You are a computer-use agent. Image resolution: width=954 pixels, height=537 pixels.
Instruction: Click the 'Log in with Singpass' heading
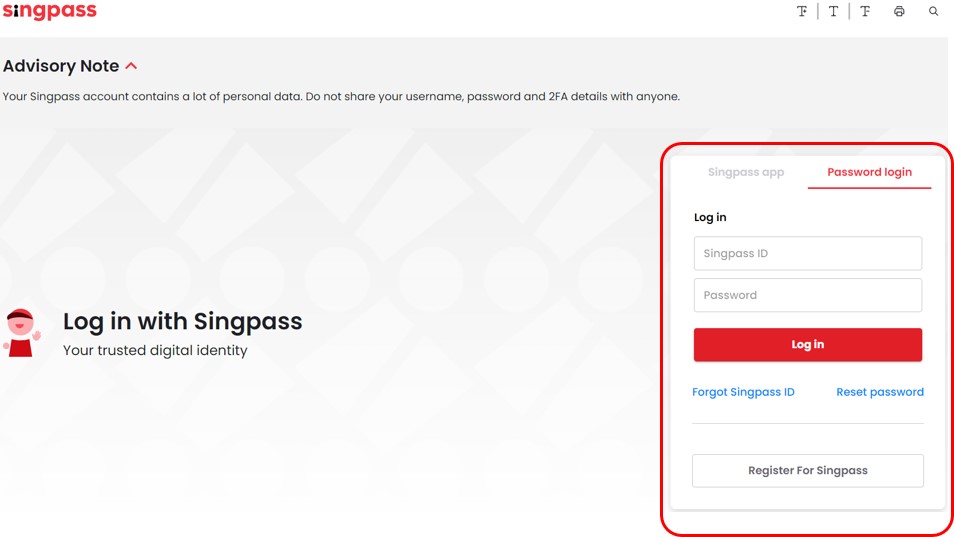click(183, 322)
